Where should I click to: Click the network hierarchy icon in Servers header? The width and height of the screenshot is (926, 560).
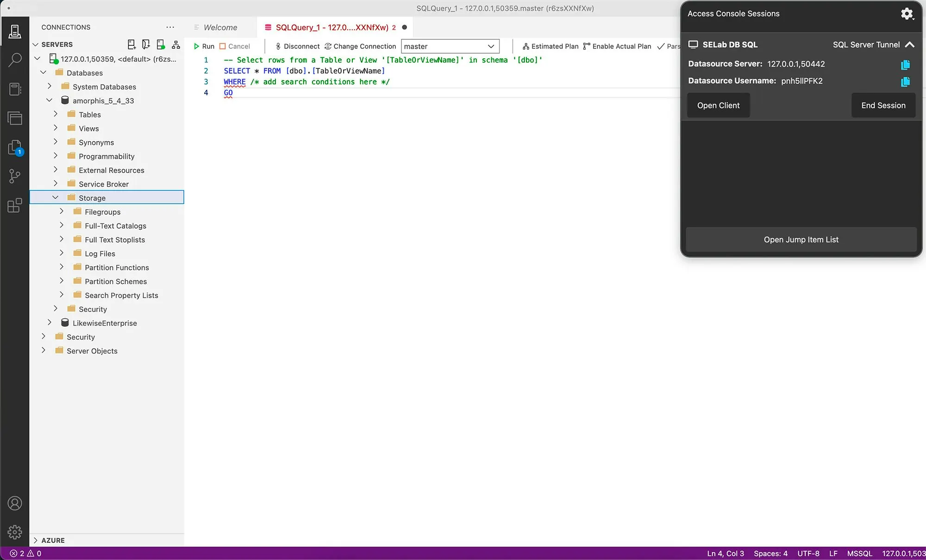click(x=176, y=44)
